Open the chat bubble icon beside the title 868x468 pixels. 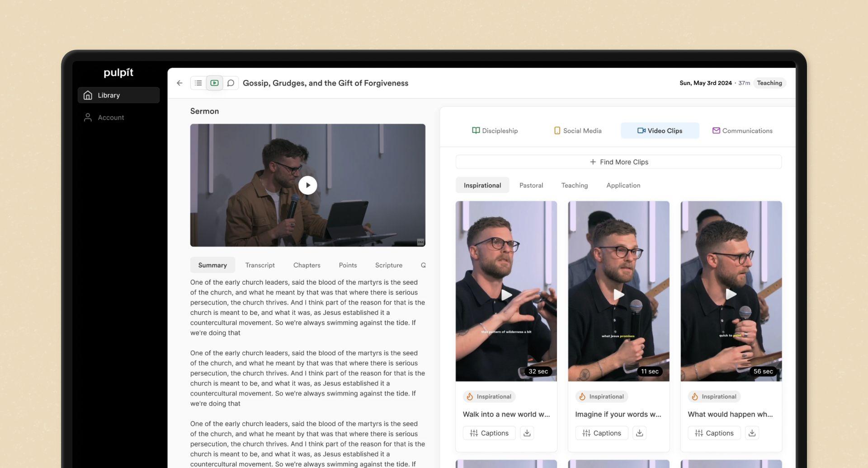point(231,83)
